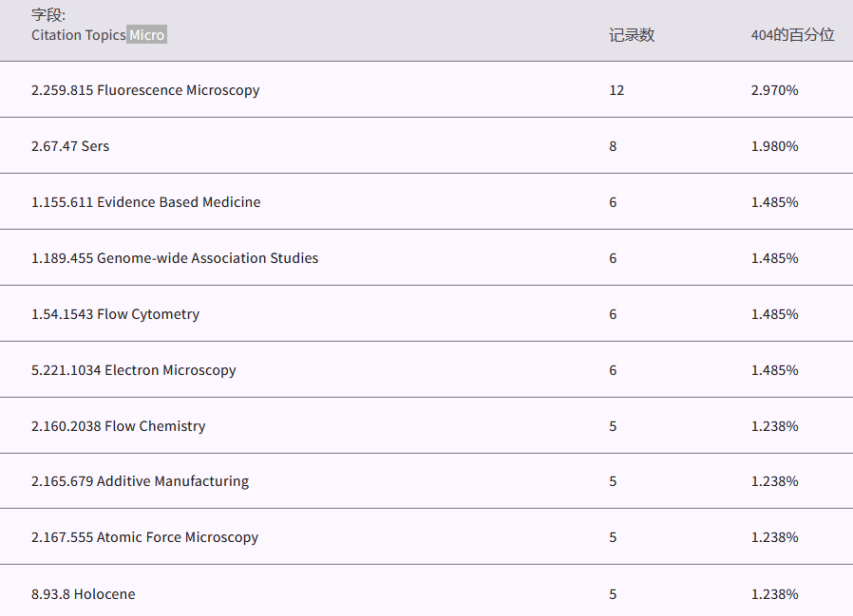Open the Atomic Force Microscopy topic
This screenshot has height=616, width=853.
click(144, 537)
